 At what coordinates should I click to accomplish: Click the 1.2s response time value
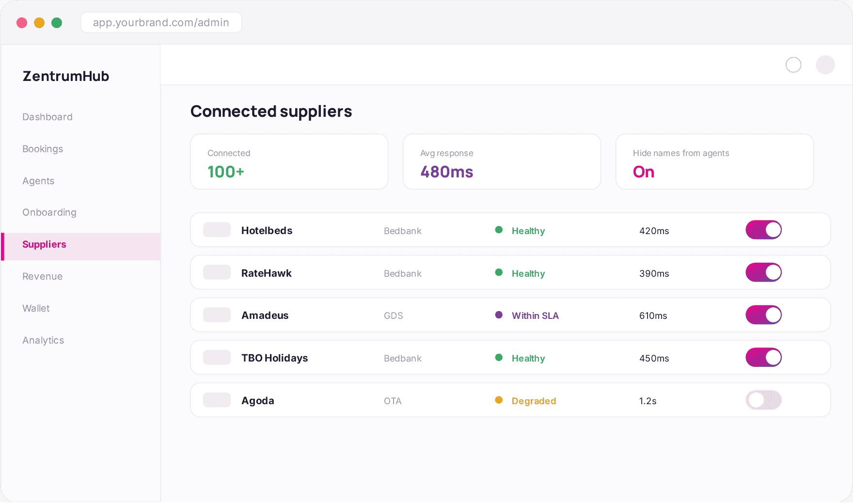coord(648,401)
